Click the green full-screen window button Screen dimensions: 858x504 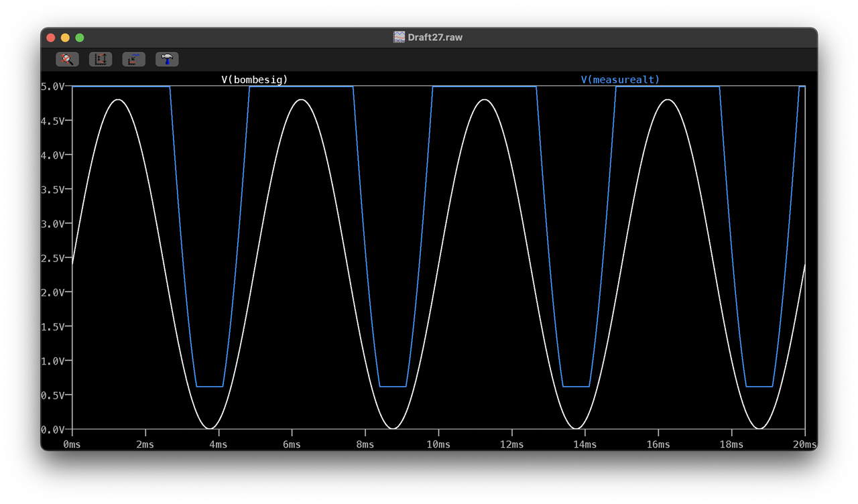80,38
